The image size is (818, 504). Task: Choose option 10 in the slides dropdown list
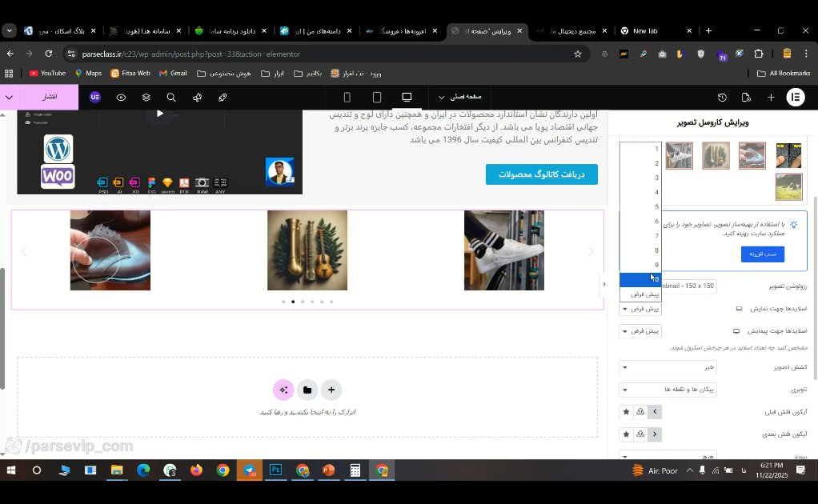click(640, 280)
